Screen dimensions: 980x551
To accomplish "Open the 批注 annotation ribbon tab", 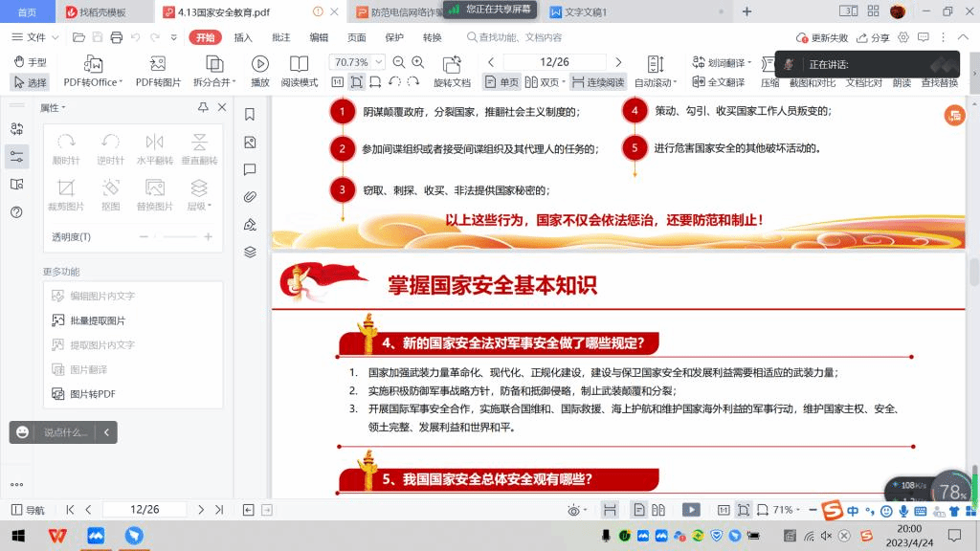I will point(281,37).
